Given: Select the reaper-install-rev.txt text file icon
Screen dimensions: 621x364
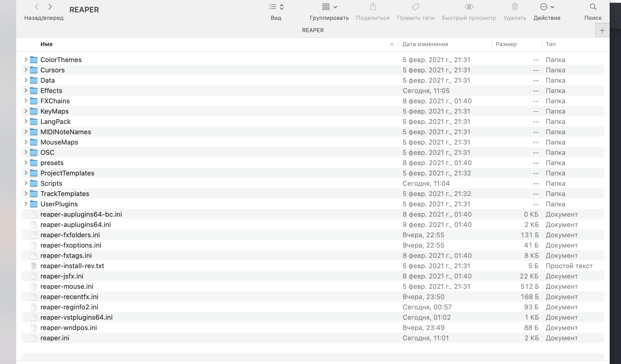Looking at the screenshot, I should point(34,266).
